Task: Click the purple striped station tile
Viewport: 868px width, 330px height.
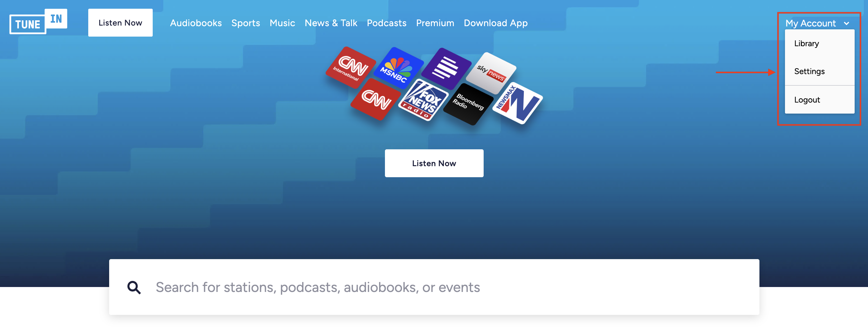Action: [x=446, y=69]
